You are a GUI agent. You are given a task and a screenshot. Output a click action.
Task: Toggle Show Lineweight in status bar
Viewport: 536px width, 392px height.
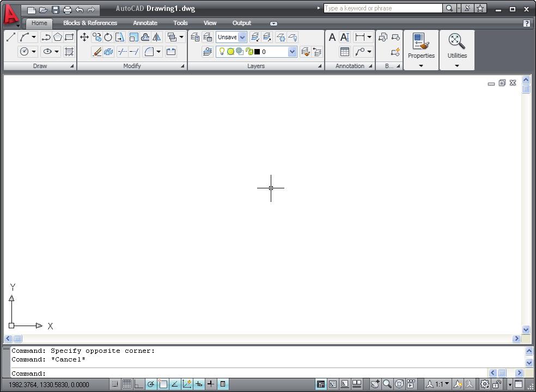click(211, 384)
